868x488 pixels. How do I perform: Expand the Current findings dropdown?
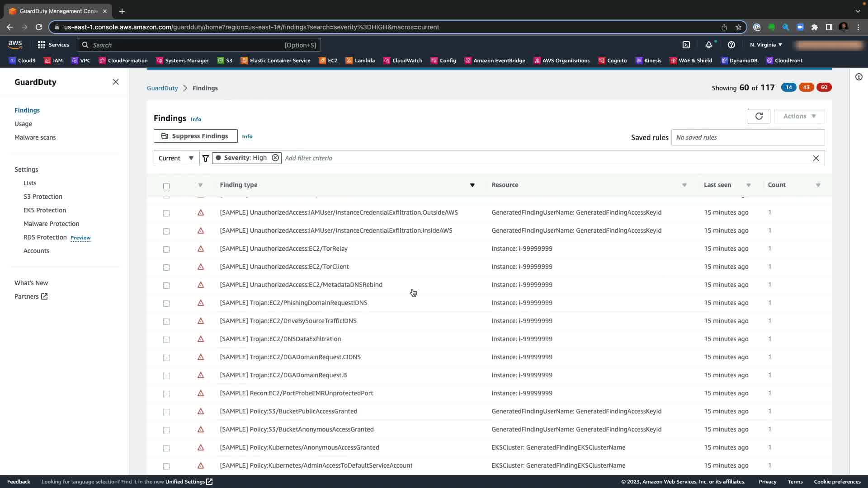(x=176, y=158)
